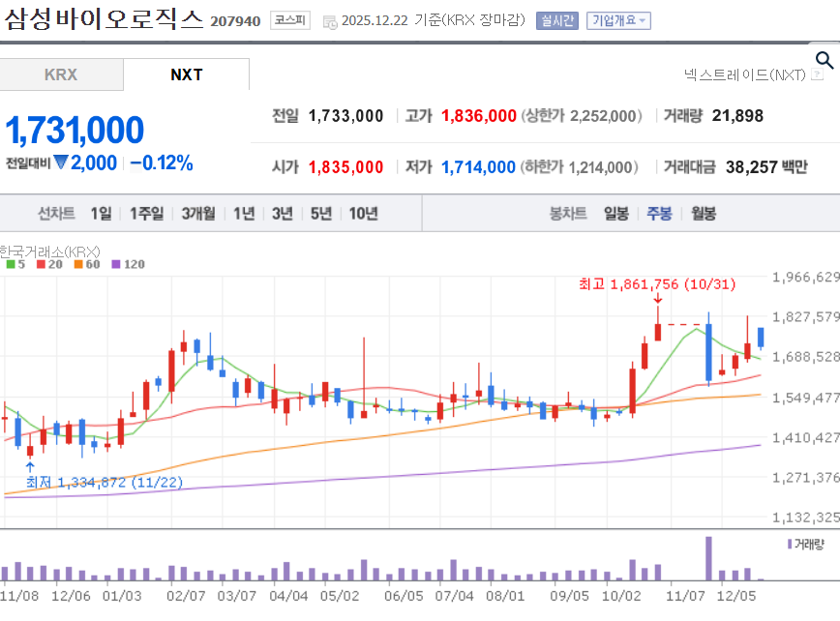This screenshot has width=840, height=621.
Task: Select the 5년 line chart period
Action: tap(321, 214)
